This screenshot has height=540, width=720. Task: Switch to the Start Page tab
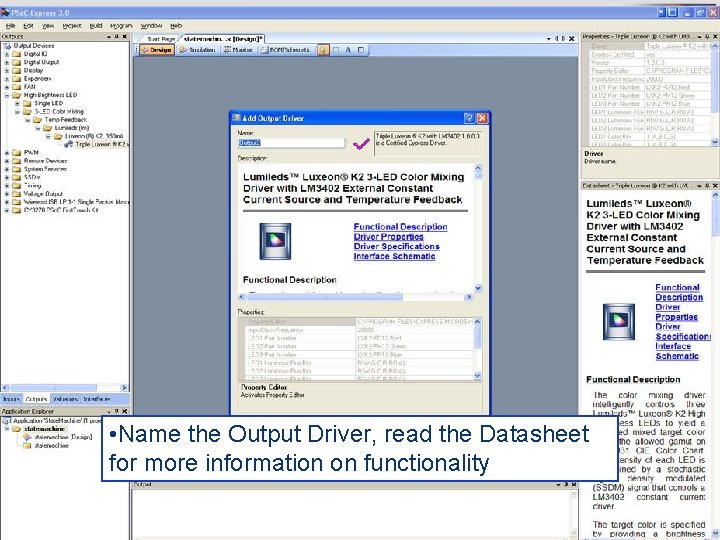tap(161, 39)
